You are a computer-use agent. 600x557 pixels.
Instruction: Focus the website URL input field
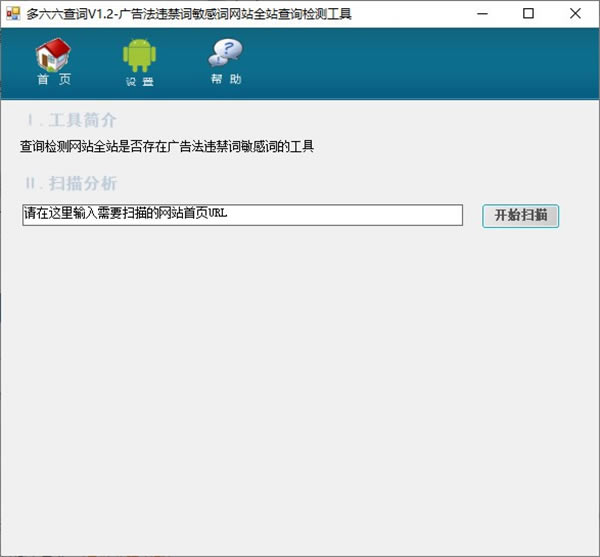coord(243,215)
